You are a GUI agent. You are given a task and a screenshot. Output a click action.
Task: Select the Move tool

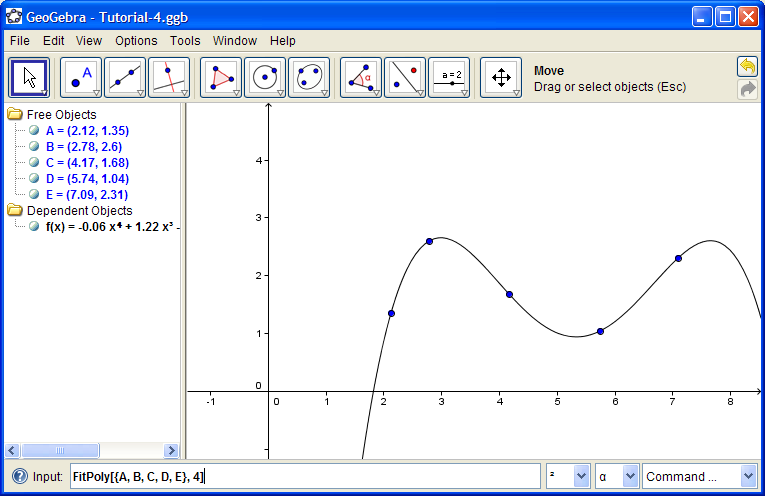(29, 78)
